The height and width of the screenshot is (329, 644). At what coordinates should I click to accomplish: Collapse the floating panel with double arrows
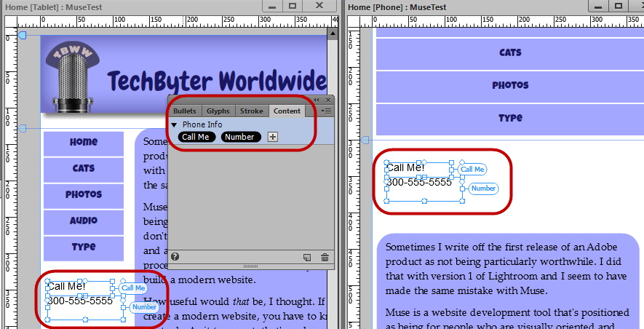(x=317, y=100)
